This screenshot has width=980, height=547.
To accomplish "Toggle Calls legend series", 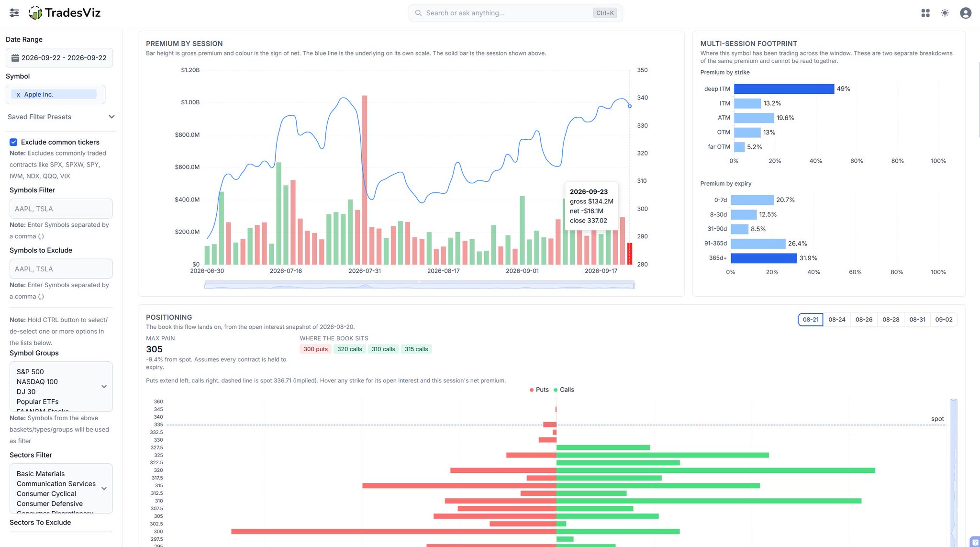I will click(x=564, y=390).
